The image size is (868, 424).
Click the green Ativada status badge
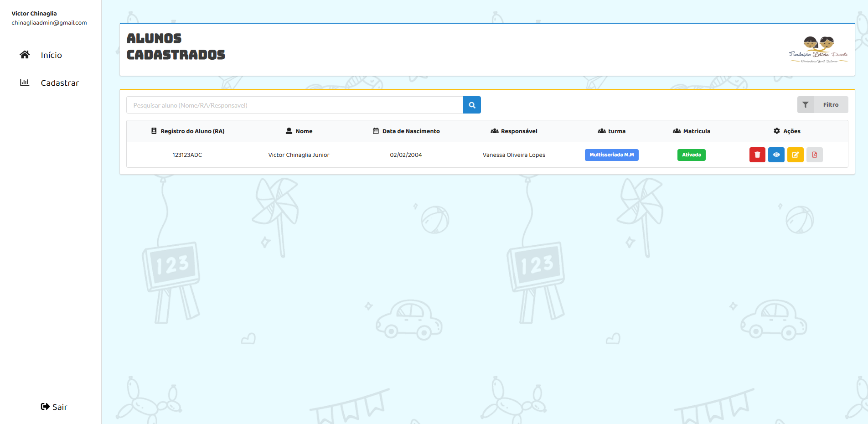pos(691,155)
